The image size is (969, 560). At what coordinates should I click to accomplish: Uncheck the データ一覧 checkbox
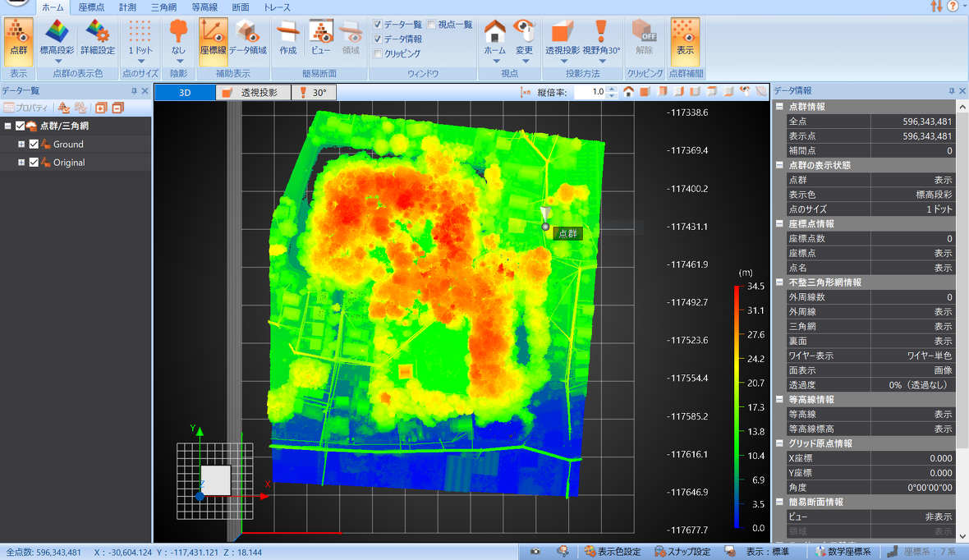coord(378,25)
